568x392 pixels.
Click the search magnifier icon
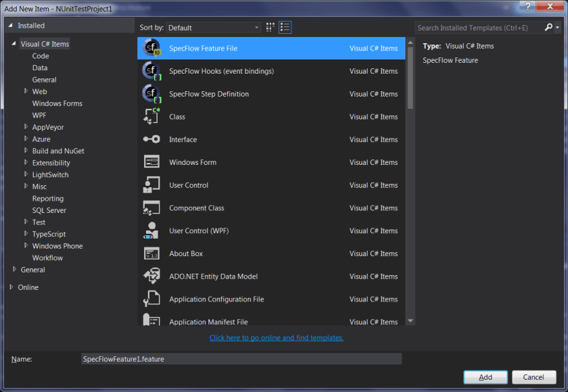[x=548, y=27]
